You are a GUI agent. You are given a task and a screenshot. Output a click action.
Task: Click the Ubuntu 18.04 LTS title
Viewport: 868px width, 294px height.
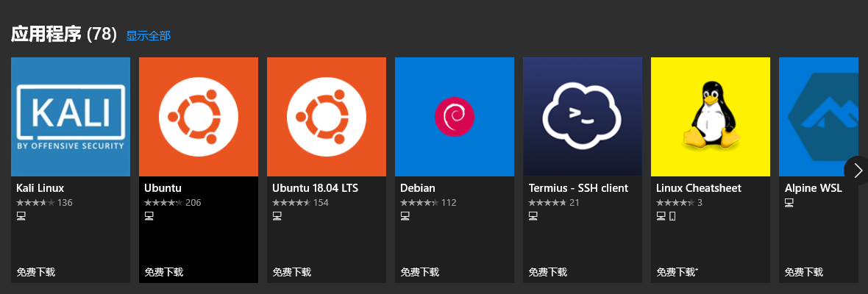pos(315,188)
